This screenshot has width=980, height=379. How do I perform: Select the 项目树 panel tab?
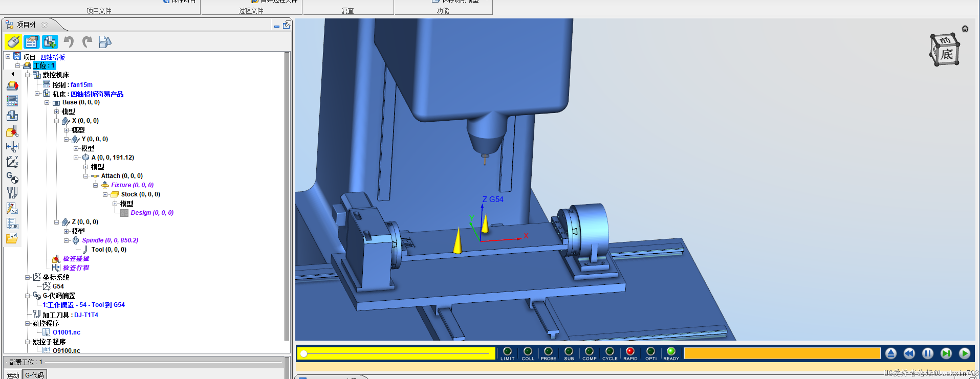pyautogui.click(x=26, y=25)
